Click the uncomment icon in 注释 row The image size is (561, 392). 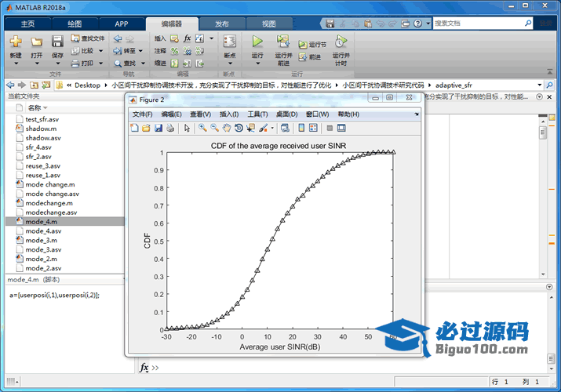pos(187,51)
